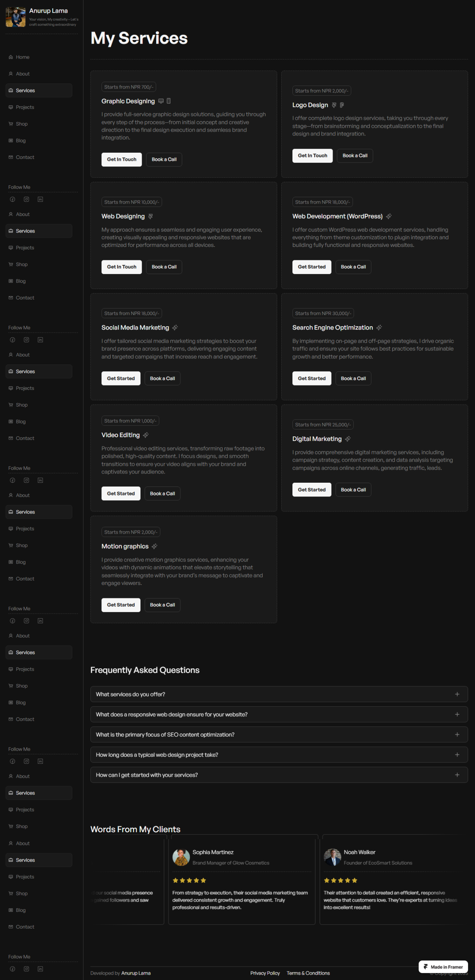The height and width of the screenshot is (980, 475).
Task: Open the Privacy Policy link
Action: tap(265, 973)
